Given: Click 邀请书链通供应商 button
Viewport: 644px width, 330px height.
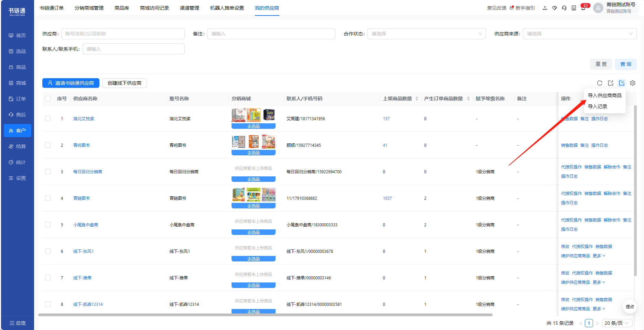Looking at the screenshot, I should tap(71, 83).
